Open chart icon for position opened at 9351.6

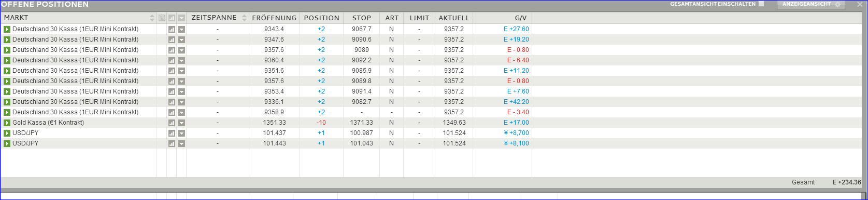[x=172, y=71]
